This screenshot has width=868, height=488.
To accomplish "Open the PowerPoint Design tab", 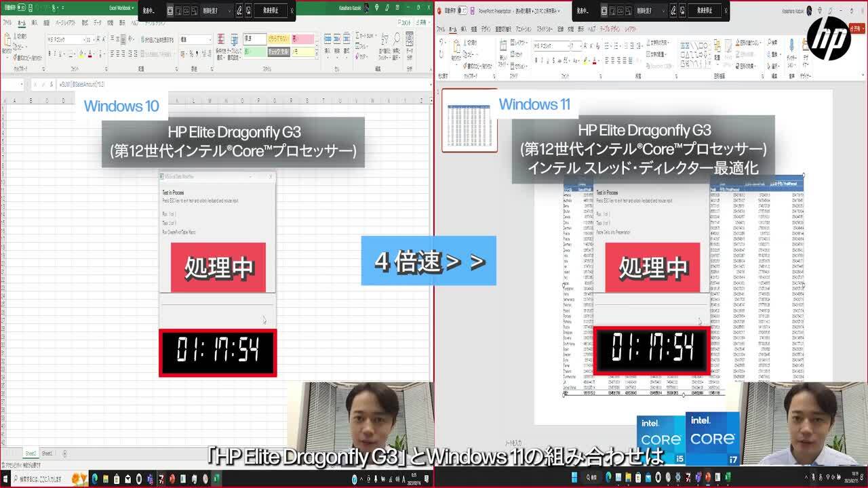I will 487,29.
